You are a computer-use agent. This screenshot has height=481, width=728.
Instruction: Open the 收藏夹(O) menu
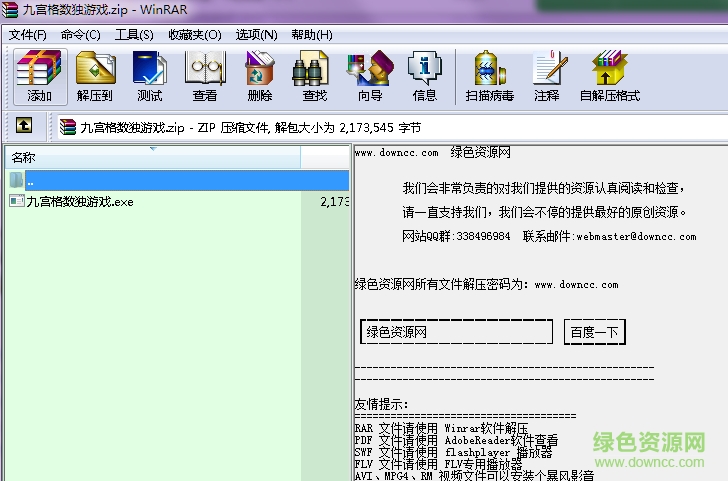click(195, 35)
